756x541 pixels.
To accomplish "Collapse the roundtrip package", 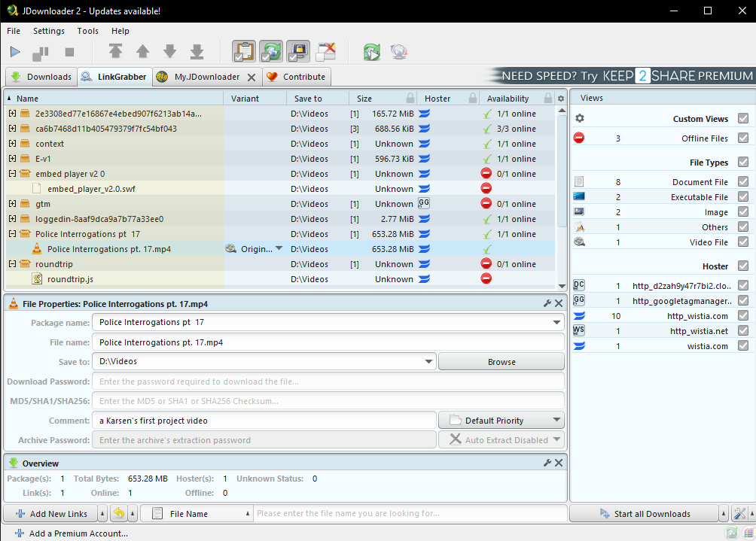I will coord(12,264).
